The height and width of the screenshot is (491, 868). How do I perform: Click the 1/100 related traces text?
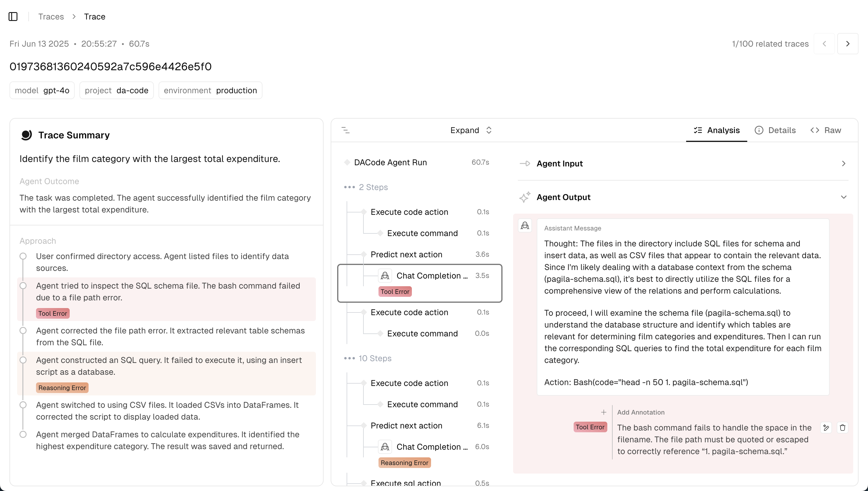coord(770,44)
